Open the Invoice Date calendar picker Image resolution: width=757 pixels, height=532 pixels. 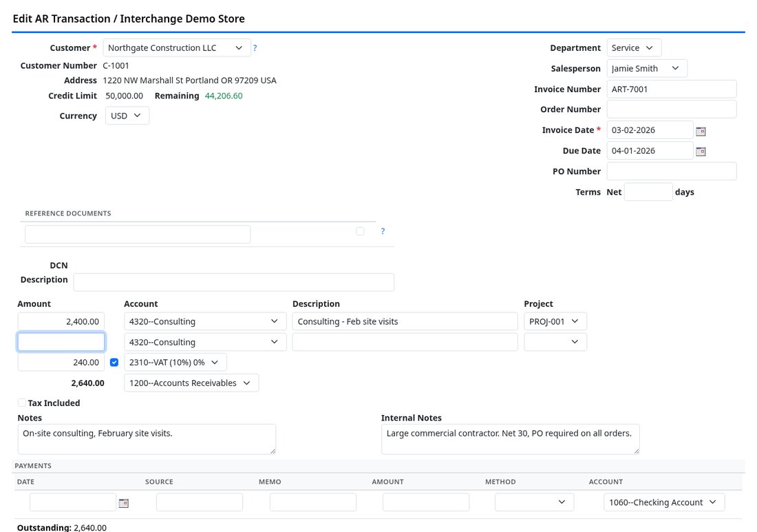[x=701, y=131]
